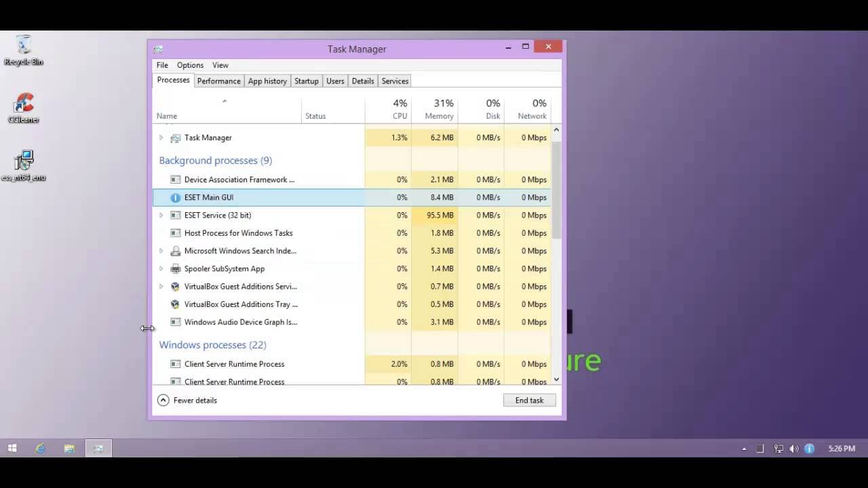Image resolution: width=868 pixels, height=488 pixels.
Task: Expand the ESET Service (32 bit) row
Action: (x=161, y=215)
